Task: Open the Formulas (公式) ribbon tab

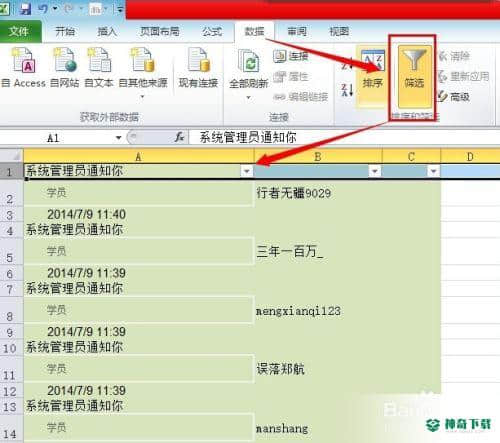Action: [x=212, y=31]
